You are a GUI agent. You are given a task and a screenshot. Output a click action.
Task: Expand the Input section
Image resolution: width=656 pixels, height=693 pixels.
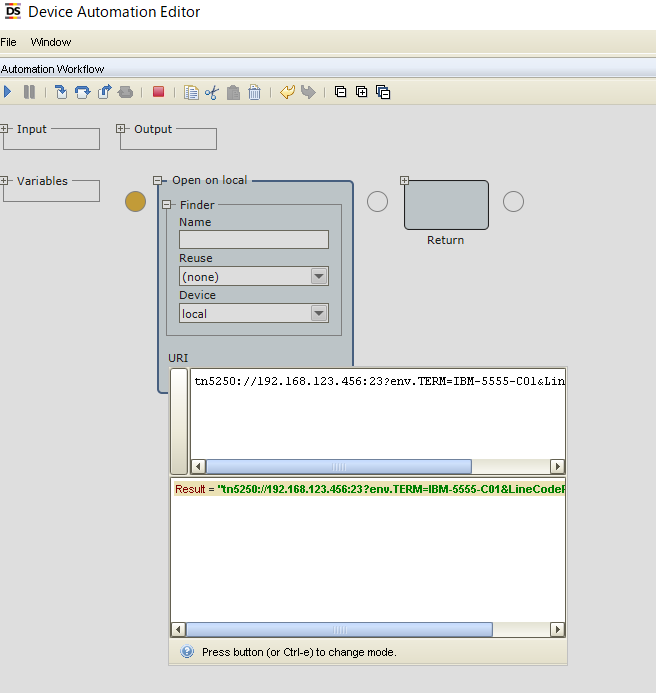(5, 129)
